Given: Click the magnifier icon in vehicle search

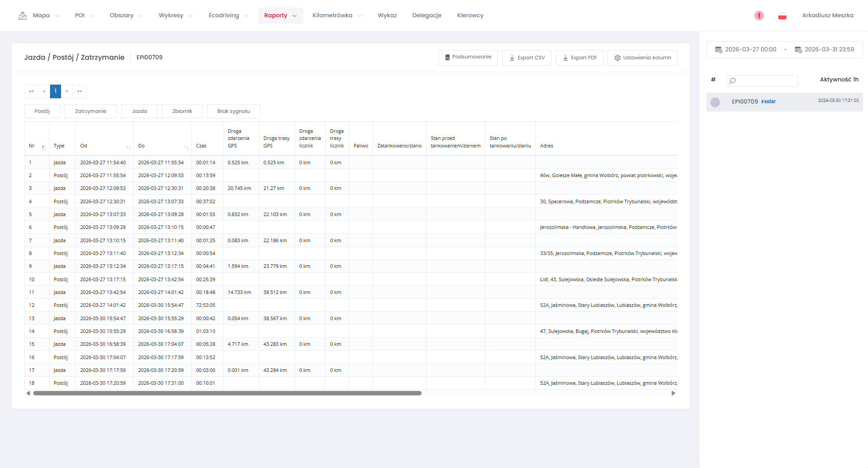Looking at the screenshot, I should (733, 81).
